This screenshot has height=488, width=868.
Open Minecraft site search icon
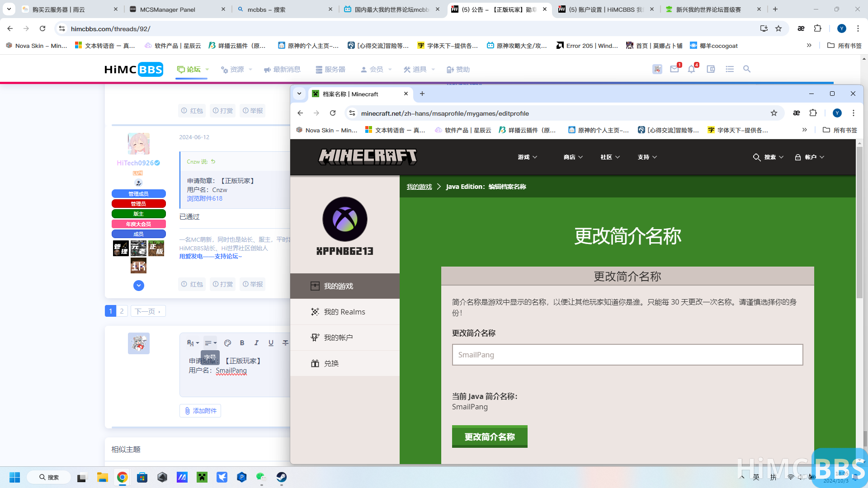pos(756,157)
